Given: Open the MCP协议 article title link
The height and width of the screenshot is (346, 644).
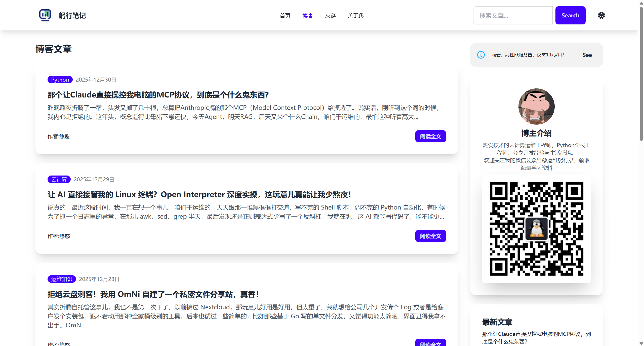Looking at the screenshot, I should point(158,95).
